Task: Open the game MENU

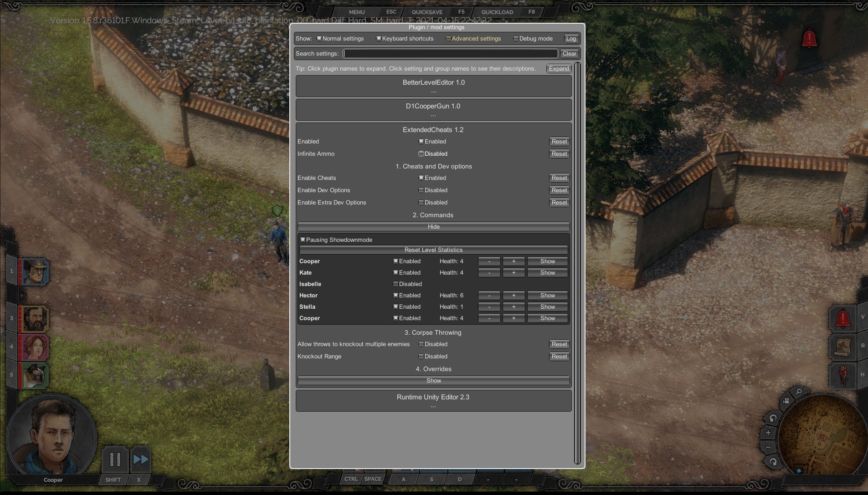Action: (357, 12)
